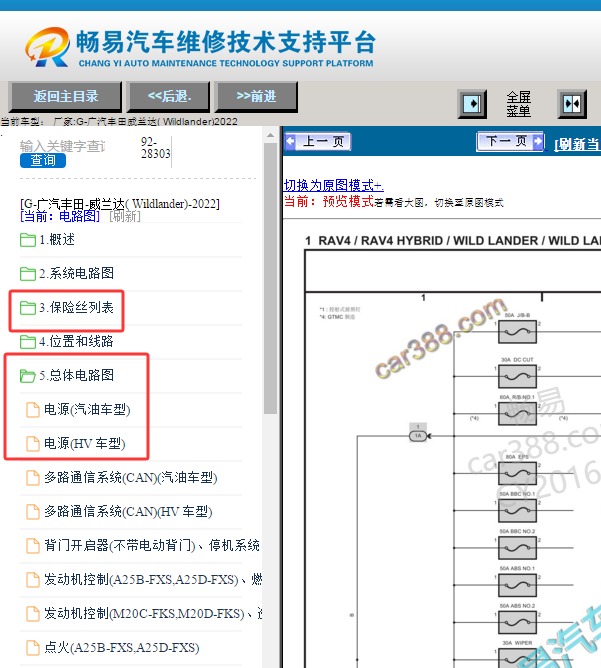Screen dimensions: 601x668
Task: Click folder icon beside 2.系统电路图
Action: tap(28, 274)
